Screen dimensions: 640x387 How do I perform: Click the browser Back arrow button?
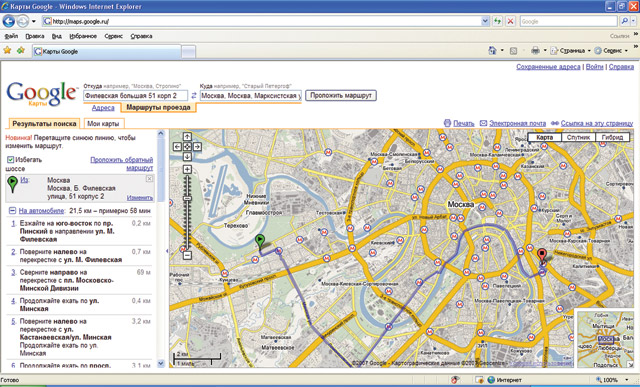[x=9, y=21]
